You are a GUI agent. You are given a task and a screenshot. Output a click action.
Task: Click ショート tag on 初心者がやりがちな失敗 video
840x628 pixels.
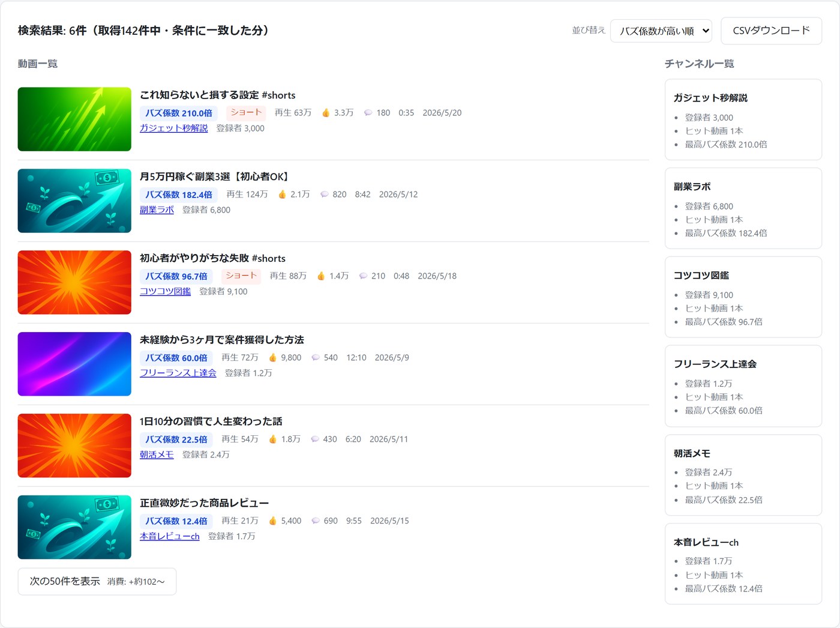click(241, 276)
